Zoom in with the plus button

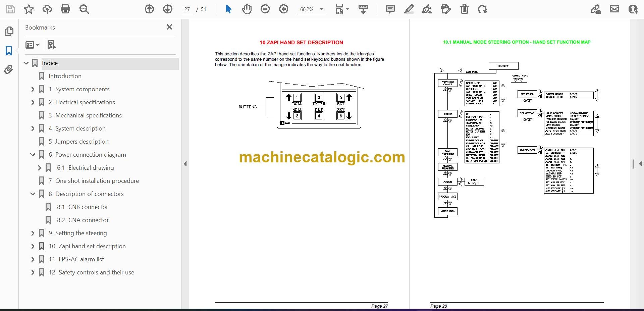tap(284, 9)
